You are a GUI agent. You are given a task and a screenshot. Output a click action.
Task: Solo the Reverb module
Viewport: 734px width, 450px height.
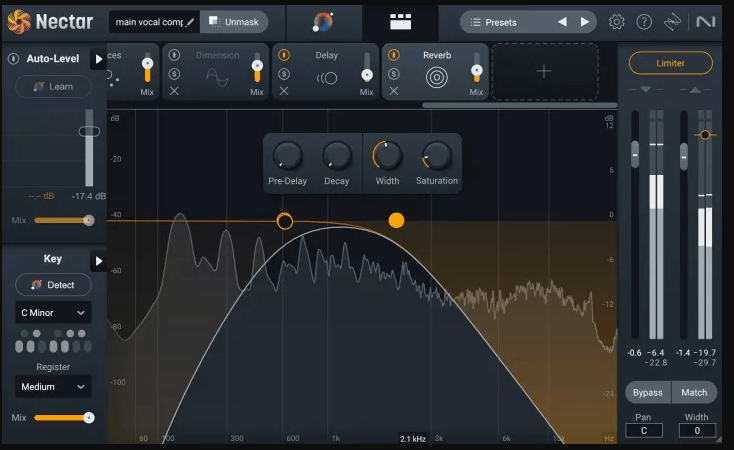click(394, 74)
